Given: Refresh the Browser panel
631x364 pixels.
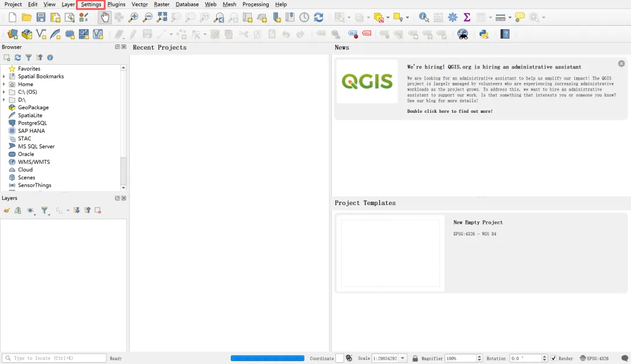Looking at the screenshot, I should 18,57.
